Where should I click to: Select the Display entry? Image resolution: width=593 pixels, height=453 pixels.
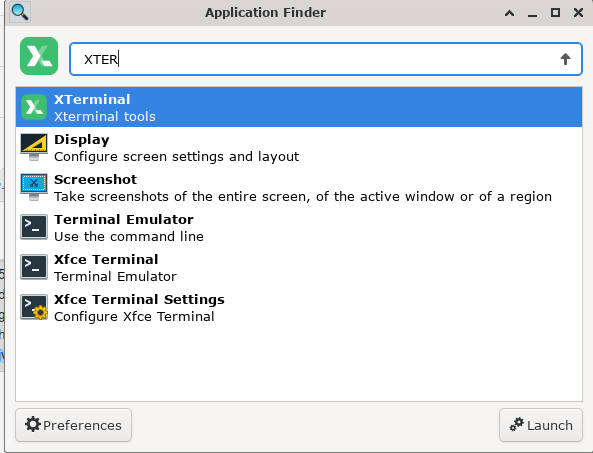pyautogui.click(x=299, y=147)
